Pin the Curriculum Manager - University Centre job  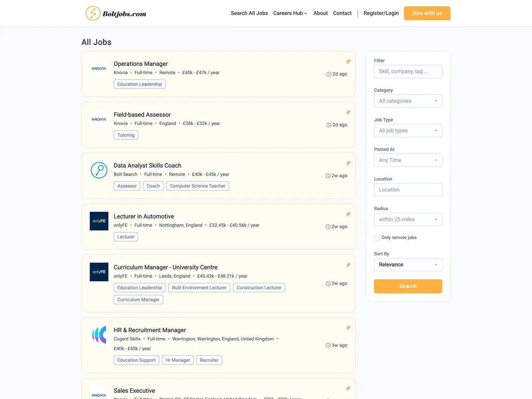coord(348,265)
